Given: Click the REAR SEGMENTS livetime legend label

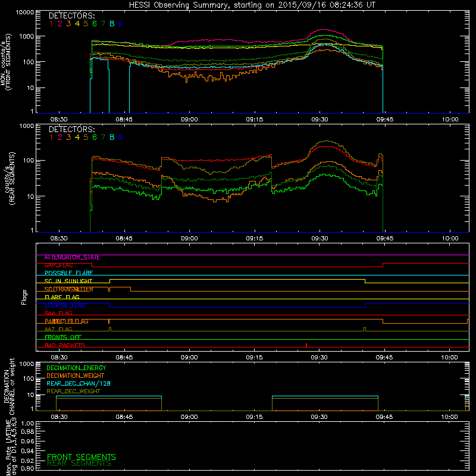Looking at the screenshot, I should (x=79, y=464).
